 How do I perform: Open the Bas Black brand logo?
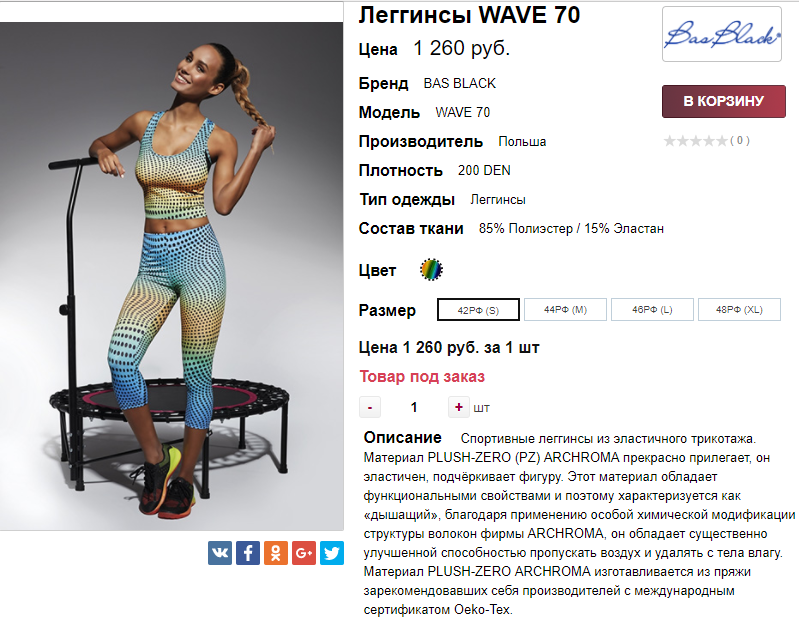coord(722,34)
